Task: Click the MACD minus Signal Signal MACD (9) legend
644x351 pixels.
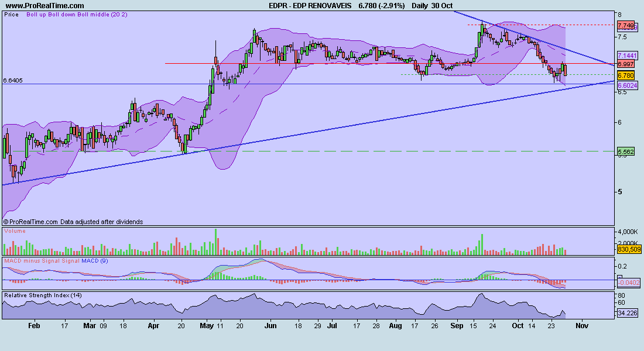Action: pos(56,261)
